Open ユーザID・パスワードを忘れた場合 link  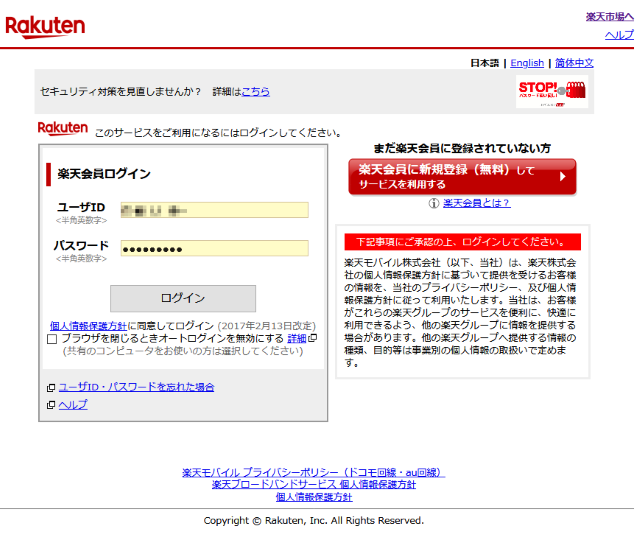136,387
